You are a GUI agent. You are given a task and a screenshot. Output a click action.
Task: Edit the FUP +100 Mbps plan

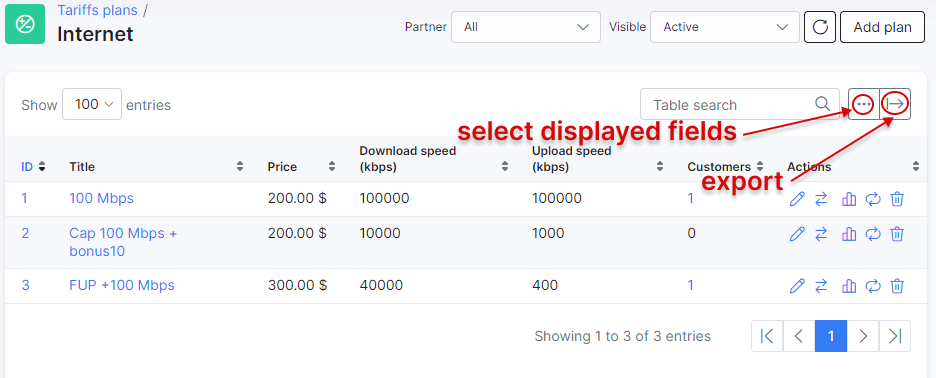tap(797, 286)
